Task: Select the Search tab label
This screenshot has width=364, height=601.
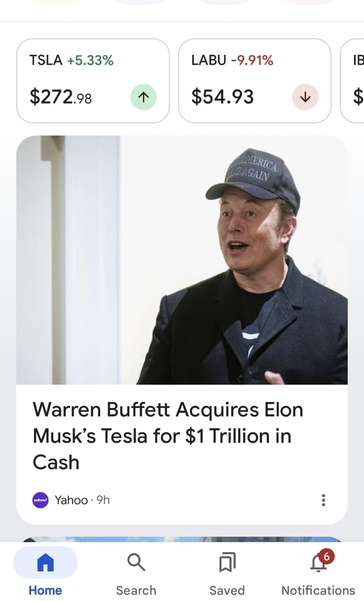Action: pos(136,590)
